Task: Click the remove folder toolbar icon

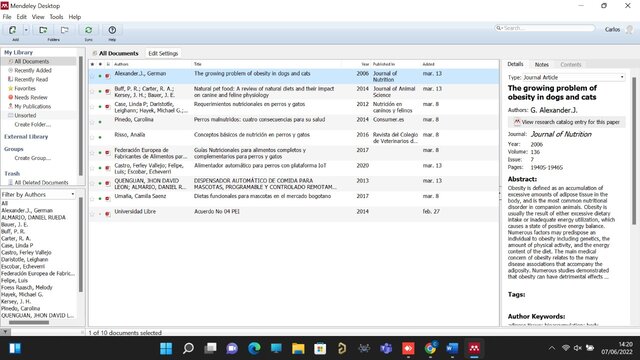Action: [x=64, y=30]
